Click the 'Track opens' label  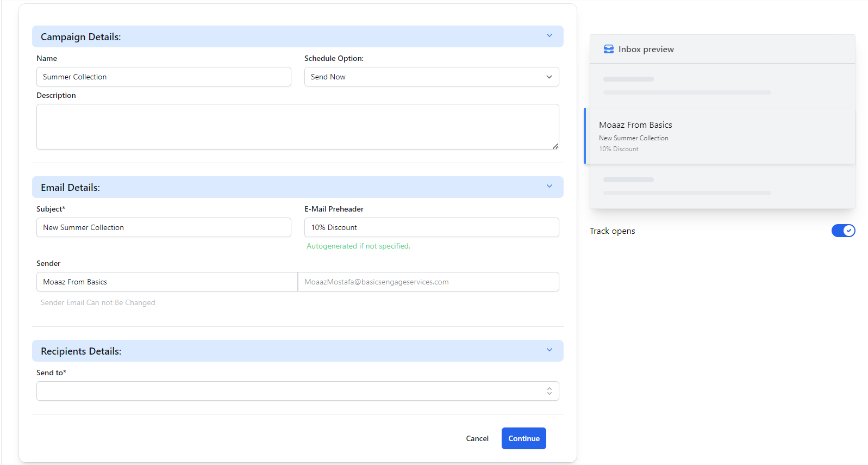(613, 231)
